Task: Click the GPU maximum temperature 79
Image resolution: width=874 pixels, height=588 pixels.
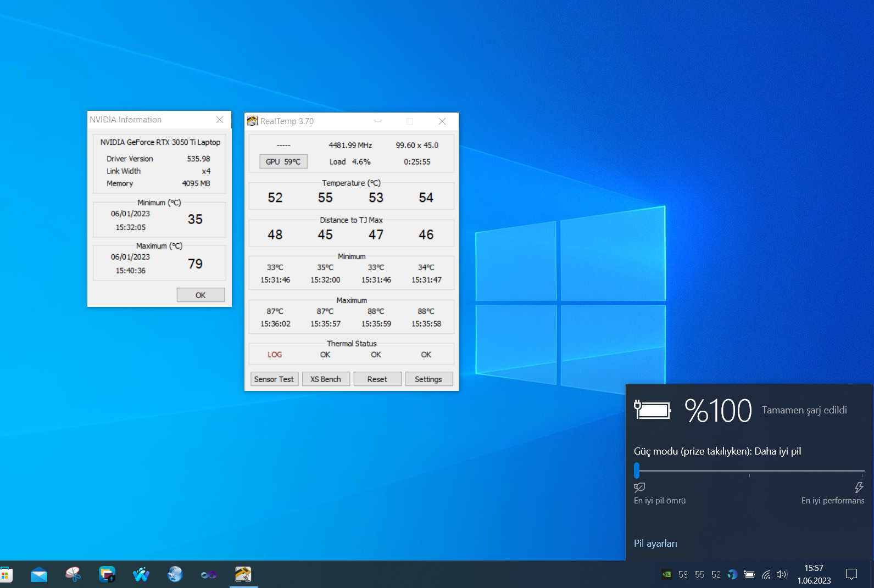Action: tap(196, 264)
